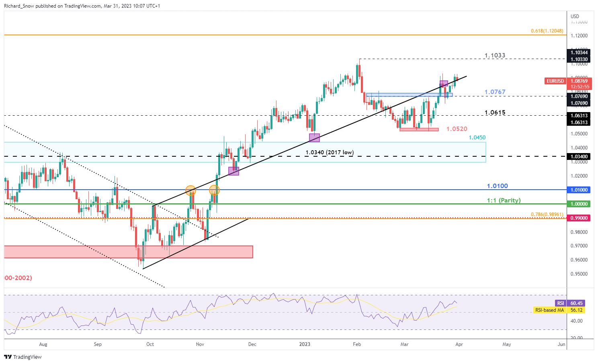Click the 1.05000 price axis tick
Image resolution: width=598 pixels, height=364 pixels.
point(579,134)
